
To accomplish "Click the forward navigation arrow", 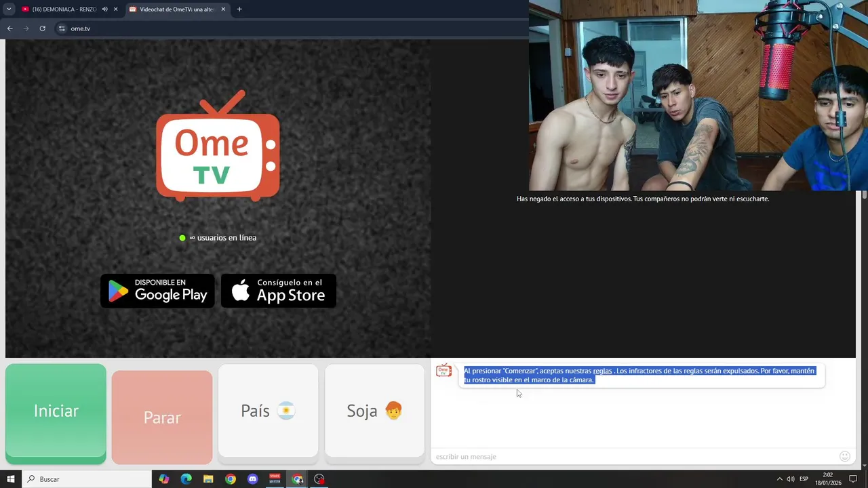I will 26,28.
